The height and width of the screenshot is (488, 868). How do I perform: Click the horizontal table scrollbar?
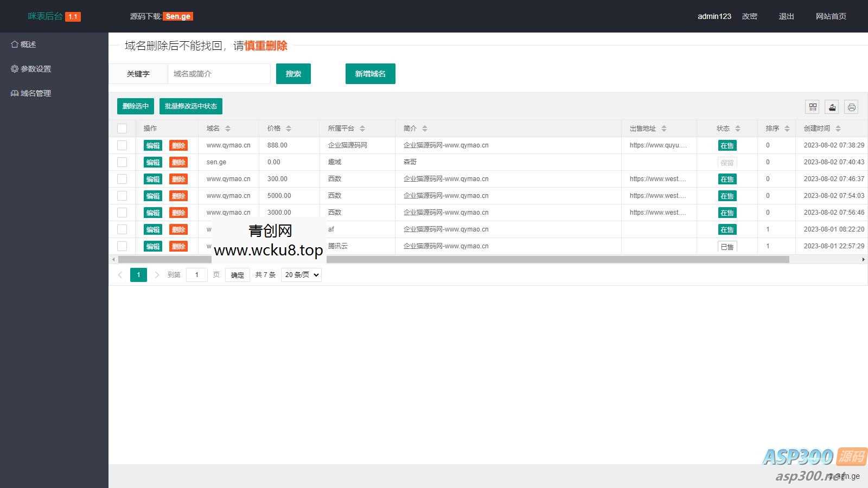pyautogui.click(x=453, y=260)
